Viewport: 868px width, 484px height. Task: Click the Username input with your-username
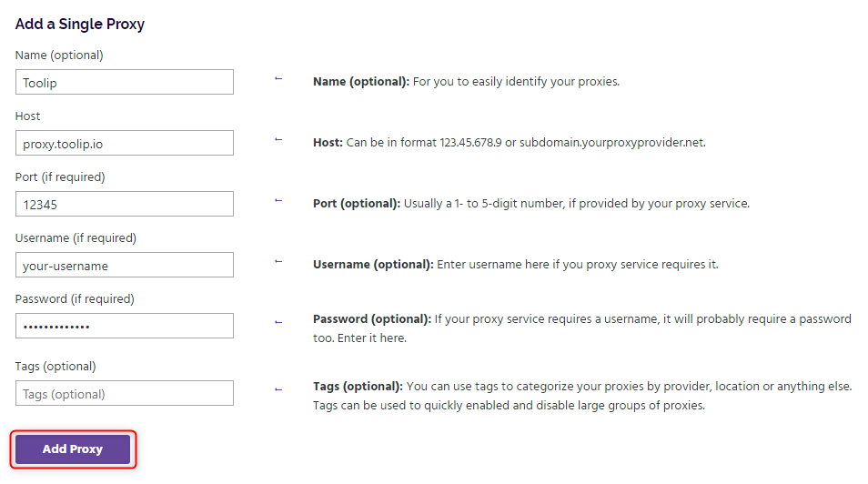(125, 265)
